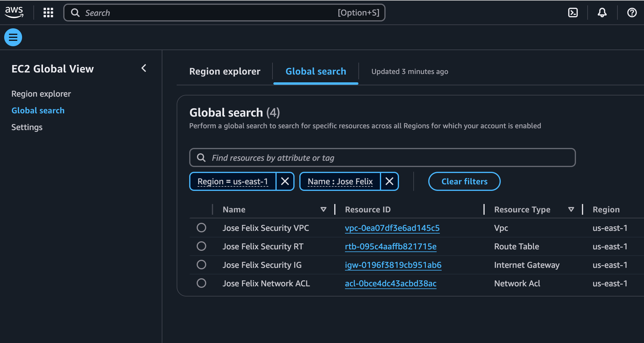The height and width of the screenshot is (343, 644).
Task: Click the 'Jose Felix Security VPC' name cell
Action: (x=266, y=228)
